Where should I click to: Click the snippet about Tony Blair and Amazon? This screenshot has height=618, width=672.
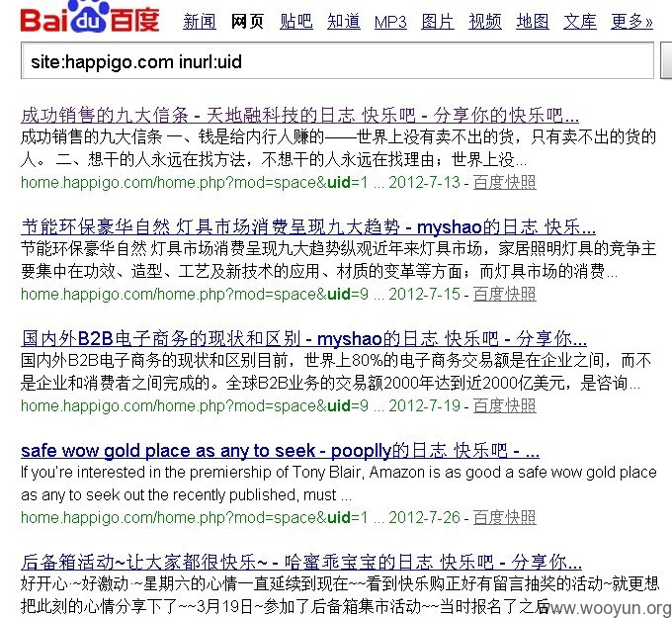[339, 484]
